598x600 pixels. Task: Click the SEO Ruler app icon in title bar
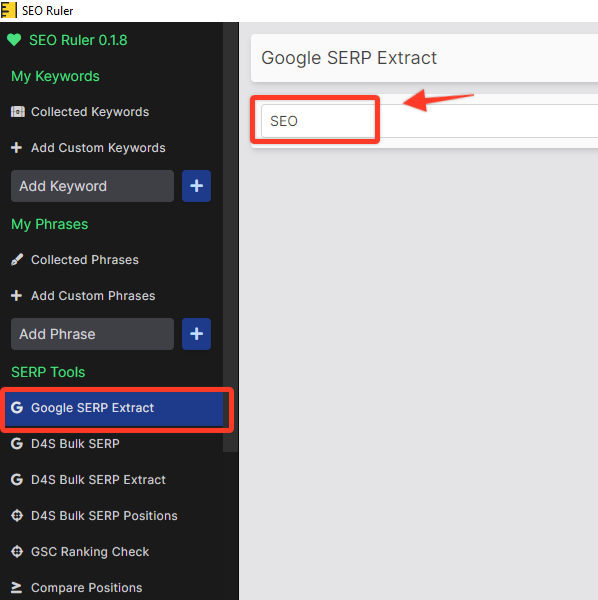pos(8,10)
